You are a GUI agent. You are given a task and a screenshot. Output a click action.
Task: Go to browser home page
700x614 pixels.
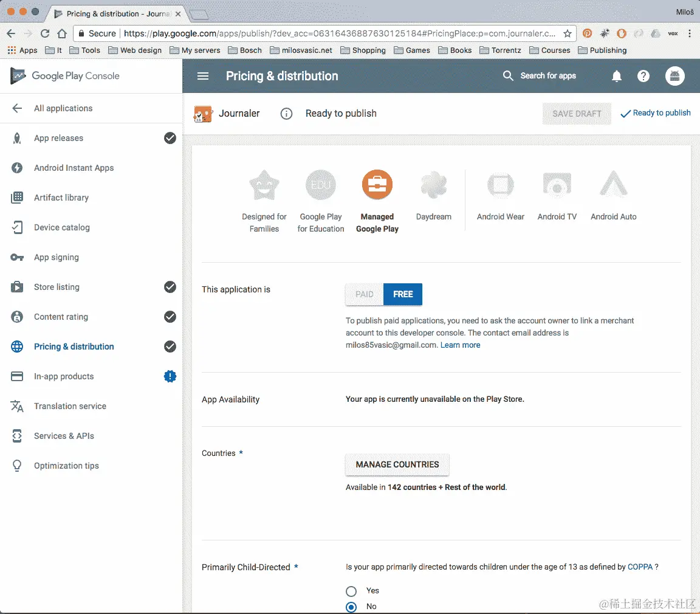62,33
